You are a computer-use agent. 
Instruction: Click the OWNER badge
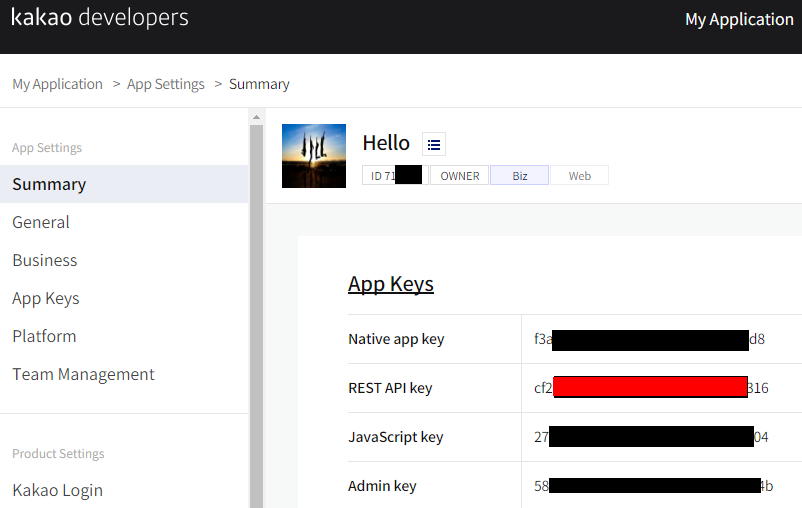459,175
